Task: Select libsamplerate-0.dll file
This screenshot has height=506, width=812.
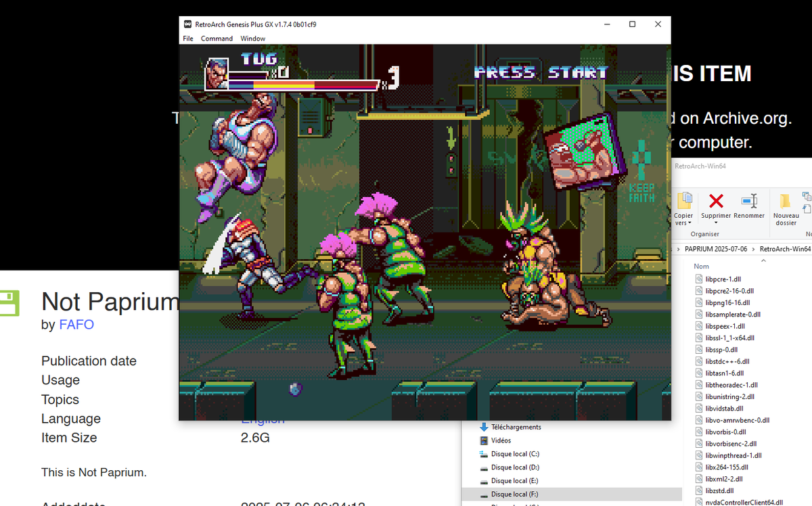Action: pos(733,315)
